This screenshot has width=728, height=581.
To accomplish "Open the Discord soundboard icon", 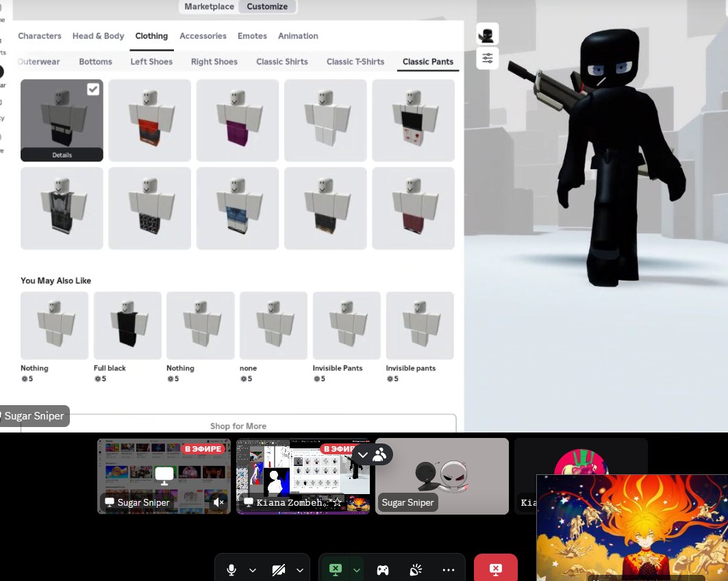I will pos(416,570).
